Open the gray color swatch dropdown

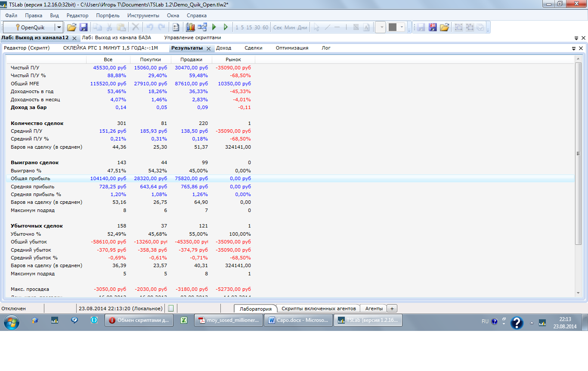pyautogui.click(x=402, y=27)
